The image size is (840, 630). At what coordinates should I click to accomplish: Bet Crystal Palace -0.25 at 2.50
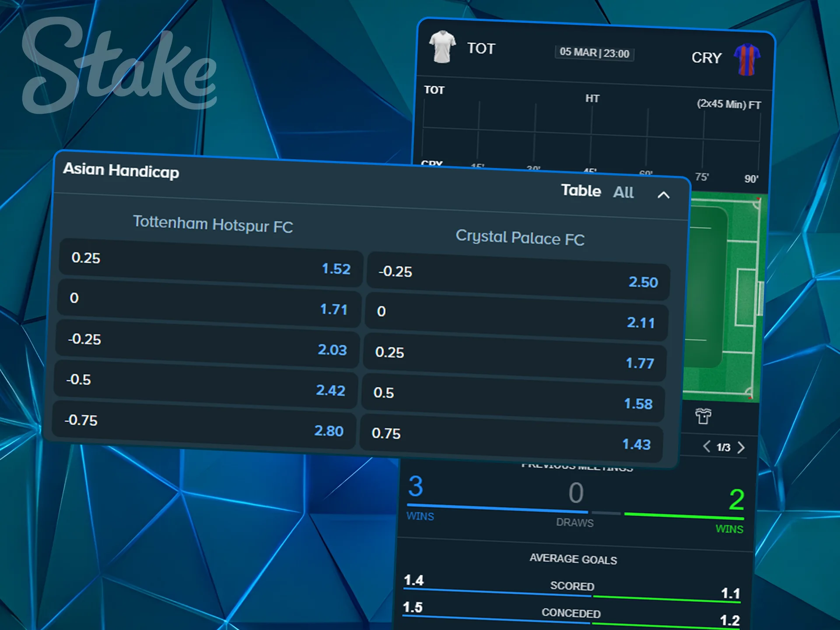518,276
